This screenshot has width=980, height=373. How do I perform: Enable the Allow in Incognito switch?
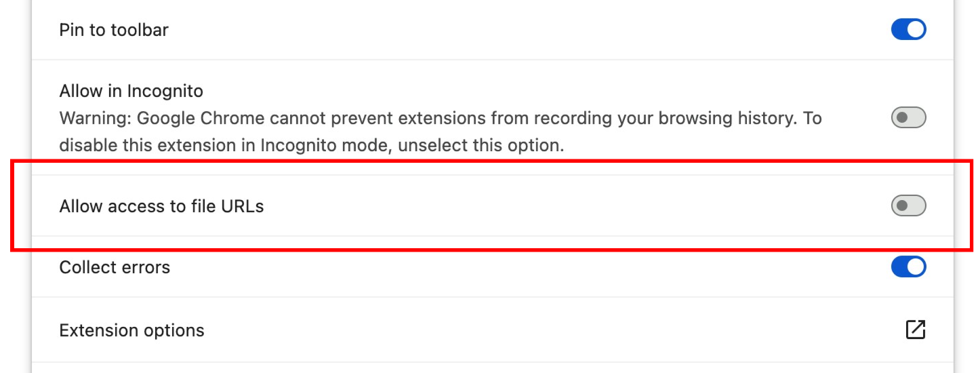pyautogui.click(x=908, y=117)
